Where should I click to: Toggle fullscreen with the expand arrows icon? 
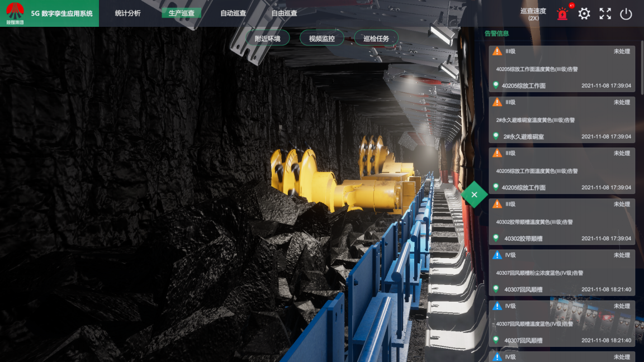tap(605, 14)
